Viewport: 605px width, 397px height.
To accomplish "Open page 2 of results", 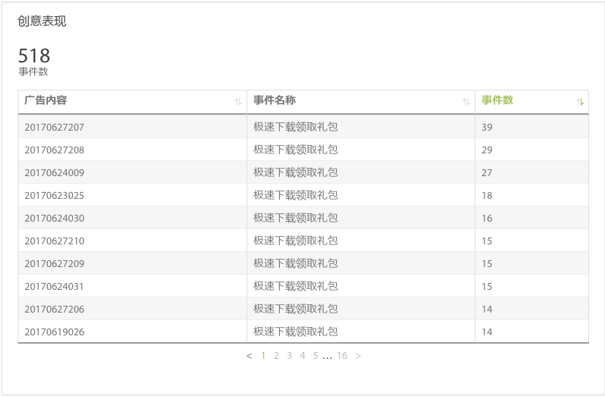I will pos(276,356).
